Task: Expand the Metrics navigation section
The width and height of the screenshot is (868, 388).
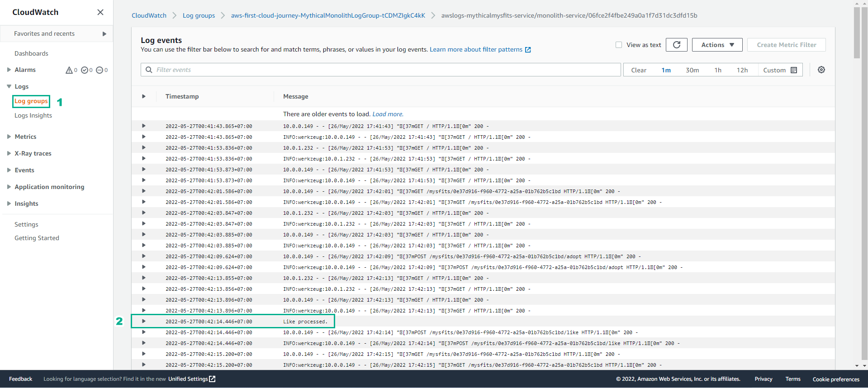Action: [x=9, y=137]
